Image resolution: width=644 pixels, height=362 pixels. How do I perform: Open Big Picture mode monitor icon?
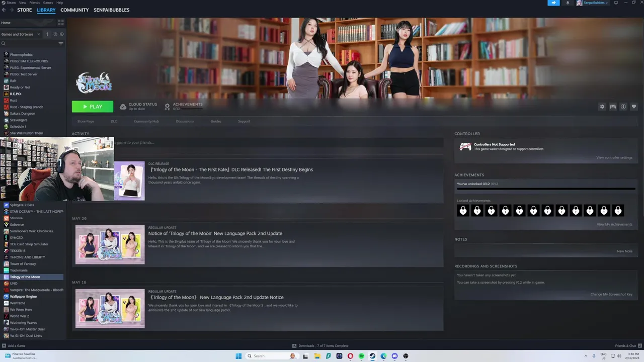[x=615, y=3]
